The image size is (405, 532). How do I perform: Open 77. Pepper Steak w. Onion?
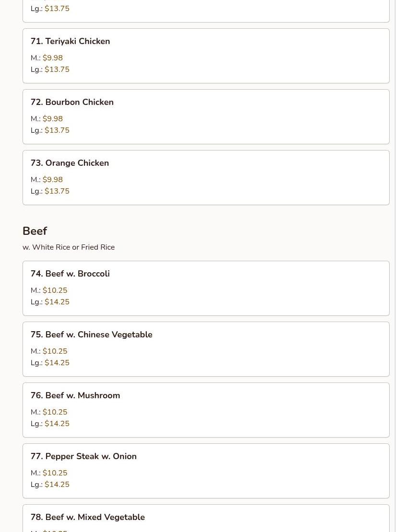(83, 456)
